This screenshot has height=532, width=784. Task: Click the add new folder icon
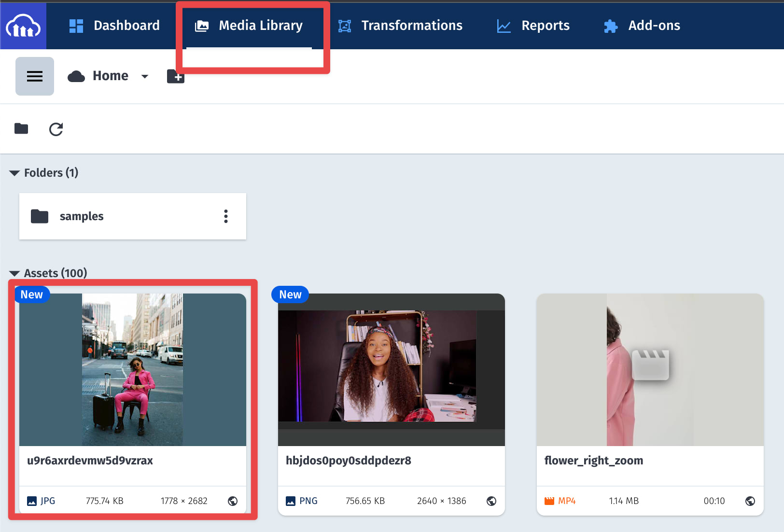(176, 76)
